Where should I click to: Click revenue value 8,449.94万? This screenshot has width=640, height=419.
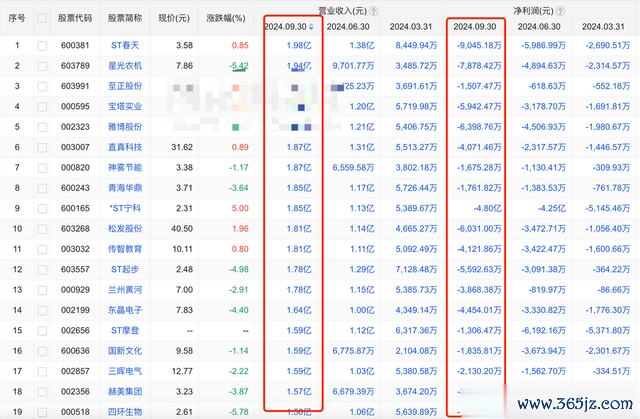click(416, 45)
